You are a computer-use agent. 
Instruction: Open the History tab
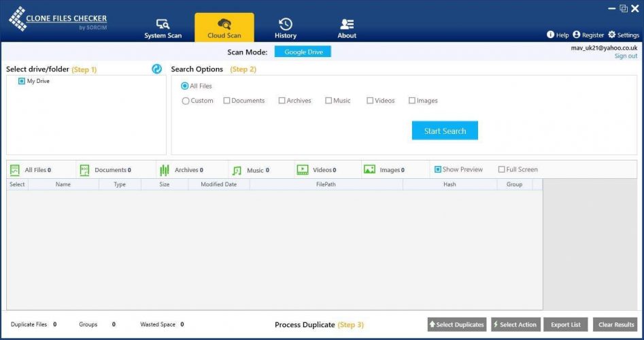click(x=286, y=29)
